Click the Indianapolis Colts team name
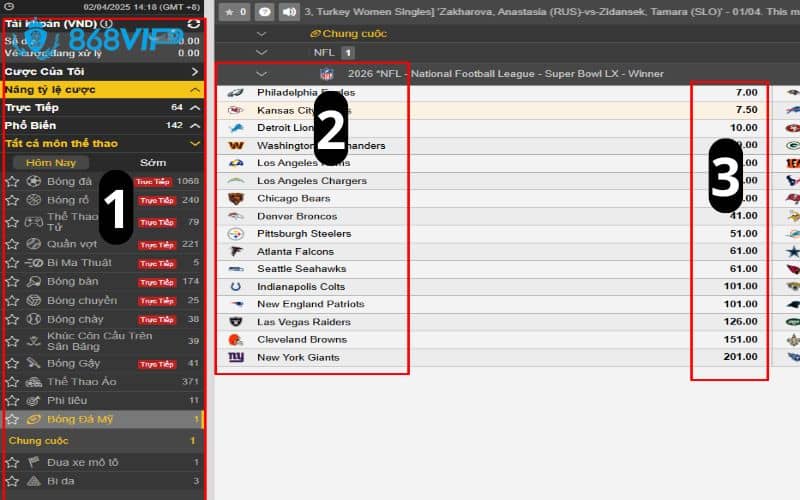Screen dimensions: 800x500 301,287
